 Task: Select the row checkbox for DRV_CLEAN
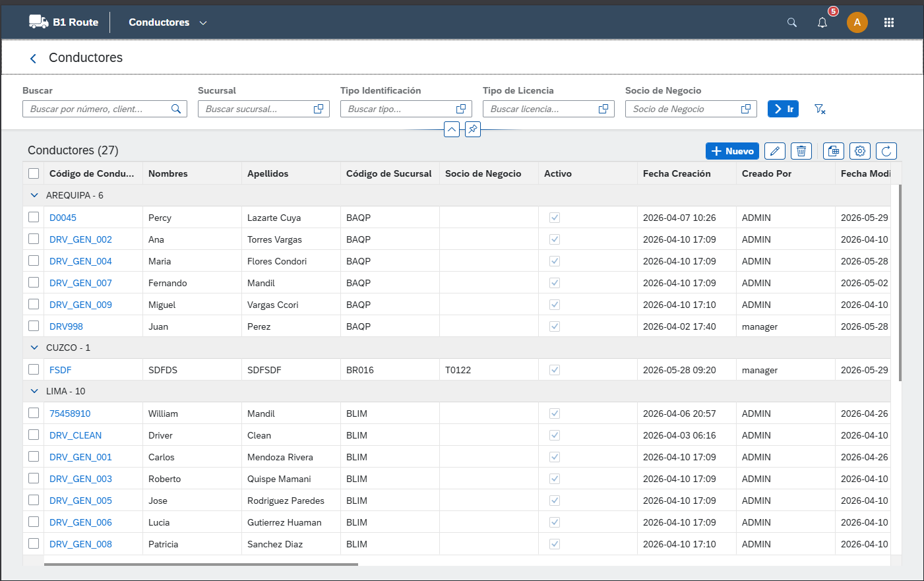click(34, 435)
